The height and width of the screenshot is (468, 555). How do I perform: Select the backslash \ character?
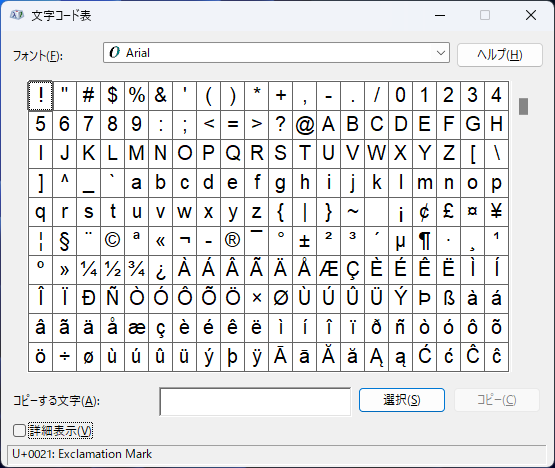pyautogui.click(x=497, y=154)
